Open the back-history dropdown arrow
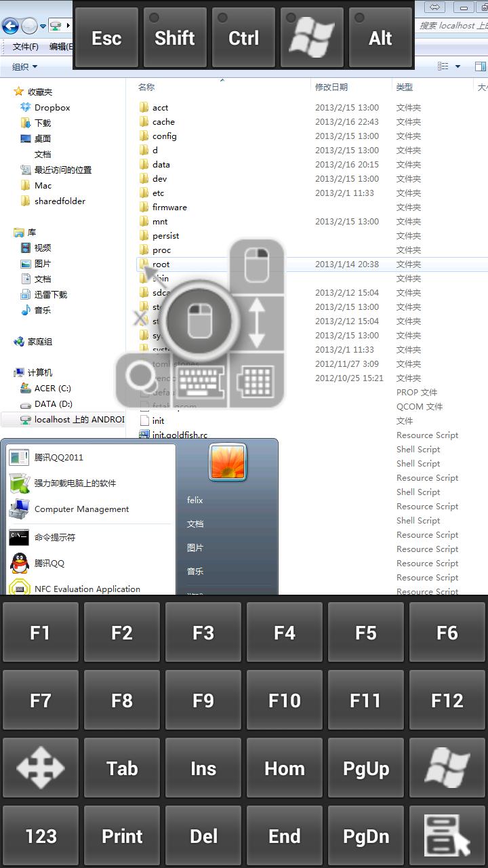This screenshot has width=488, height=868. coord(43,26)
